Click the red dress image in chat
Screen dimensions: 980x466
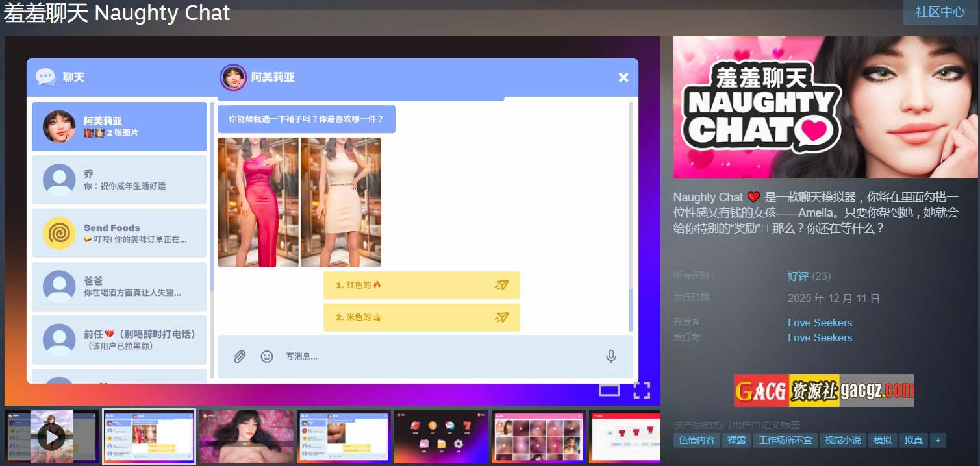[x=258, y=202]
